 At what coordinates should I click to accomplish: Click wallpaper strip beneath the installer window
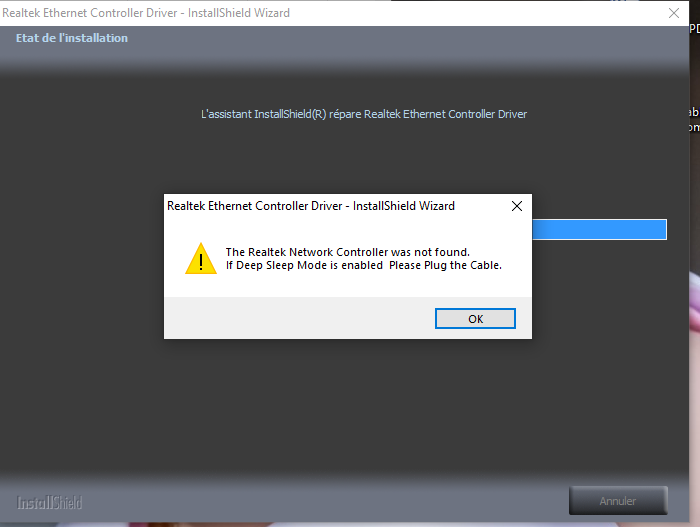348,524
